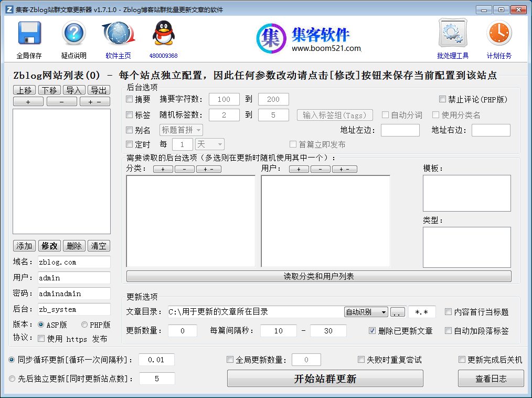Click the 文章目录 path input field
Screen dimensions: 532x398
pos(256,312)
